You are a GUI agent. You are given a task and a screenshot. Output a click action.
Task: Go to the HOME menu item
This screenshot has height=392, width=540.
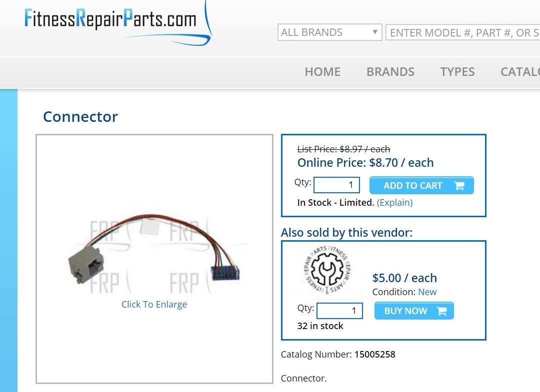(x=322, y=72)
